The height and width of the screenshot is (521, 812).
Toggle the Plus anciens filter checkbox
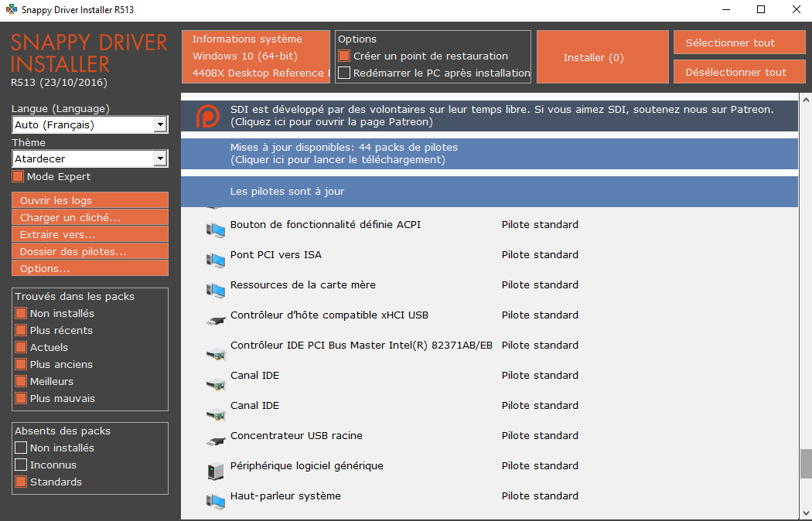pyautogui.click(x=21, y=364)
